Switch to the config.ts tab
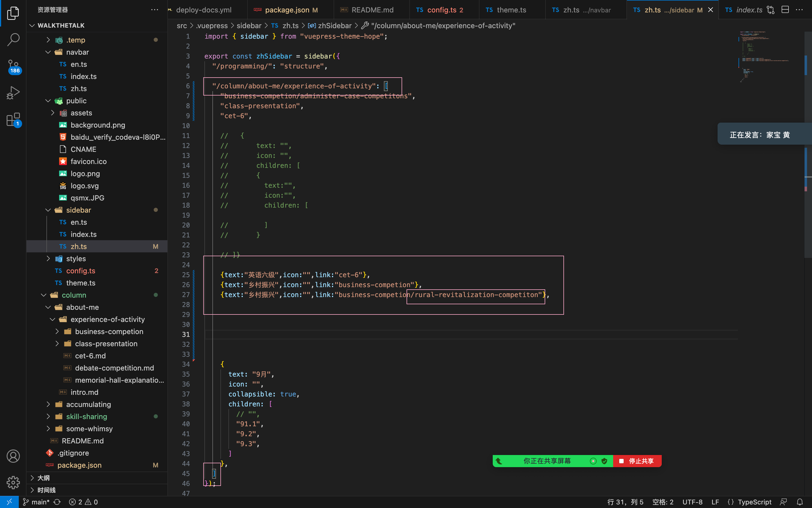This screenshot has height=508, width=812. (444, 10)
